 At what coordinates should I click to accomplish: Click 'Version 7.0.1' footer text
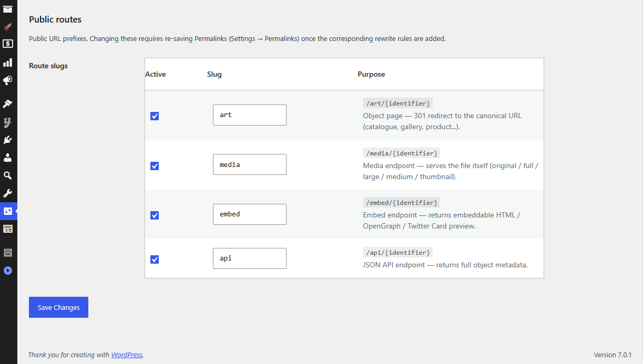click(x=613, y=355)
